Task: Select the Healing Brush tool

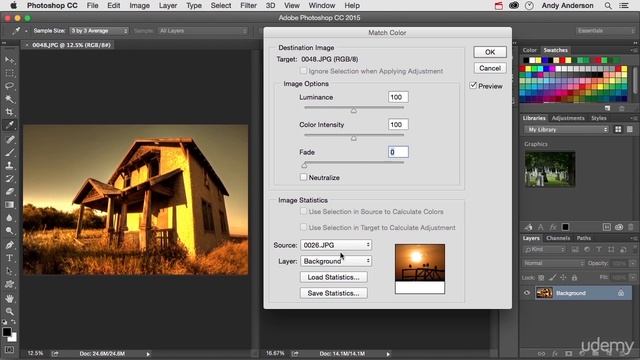Action: (x=9, y=140)
